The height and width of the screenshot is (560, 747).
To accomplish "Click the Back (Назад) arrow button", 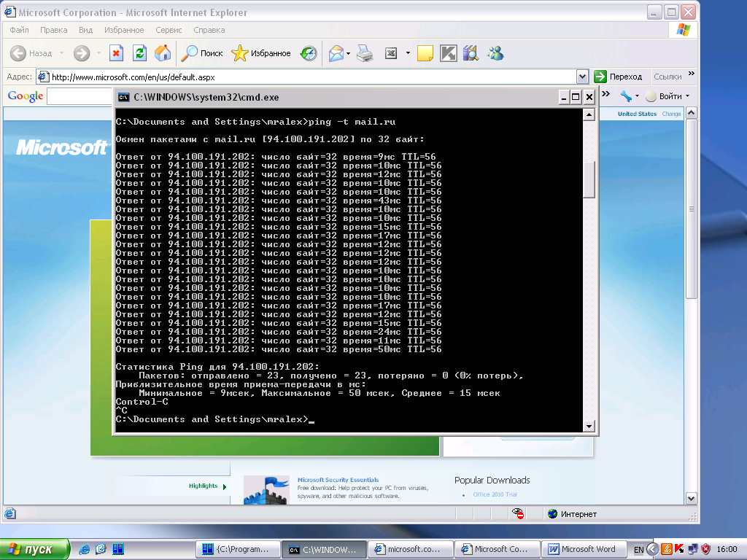I will click(x=18, y=53).
